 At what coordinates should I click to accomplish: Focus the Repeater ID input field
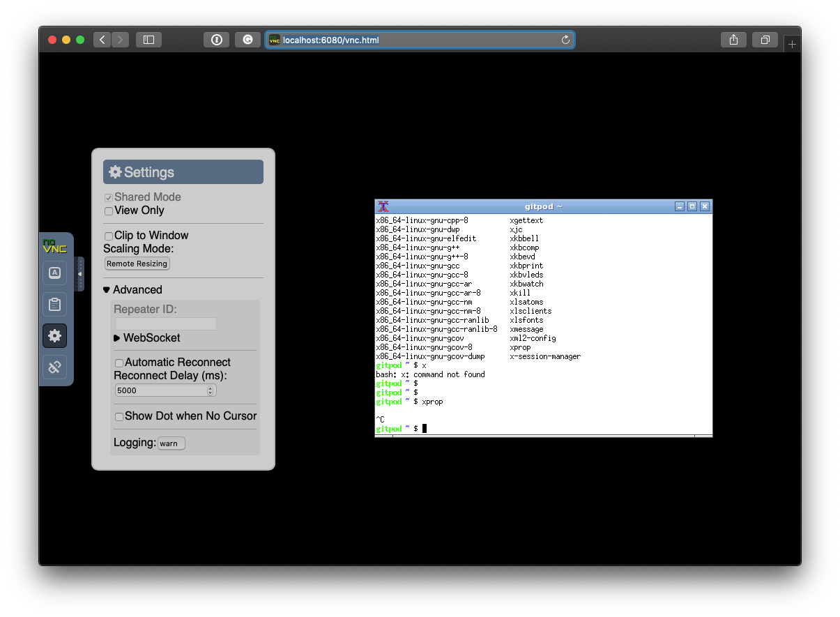(x=165, y=323)
